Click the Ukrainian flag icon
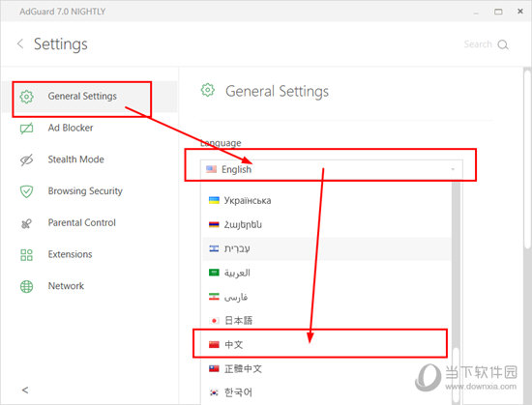The height and width of the screenshot is (405, 532). (x=214, y=200)
